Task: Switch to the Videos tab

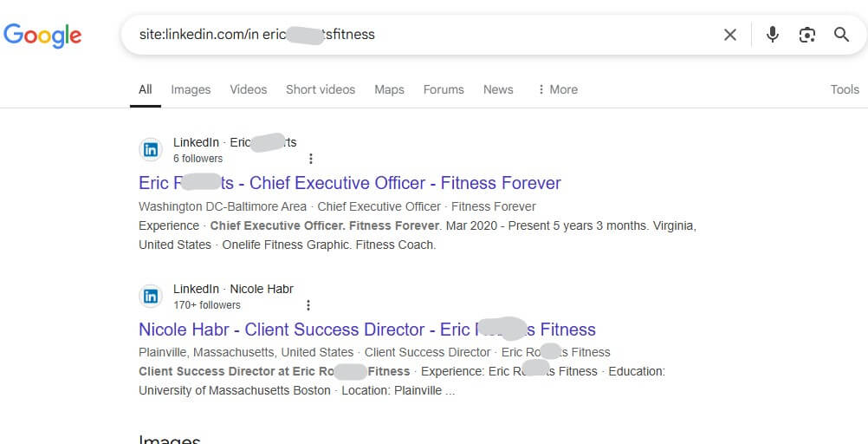Action: [249, 89]
